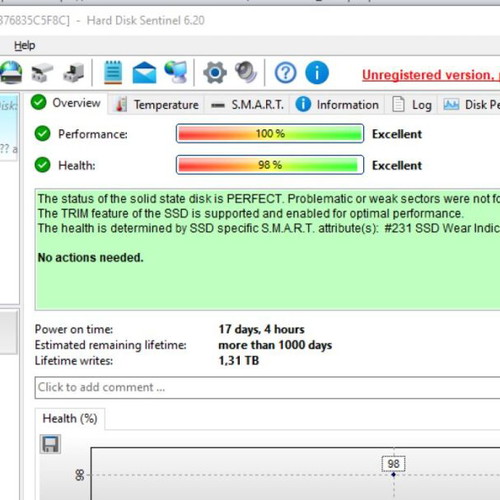Click the refresh disk globe icon

(11, 72)
